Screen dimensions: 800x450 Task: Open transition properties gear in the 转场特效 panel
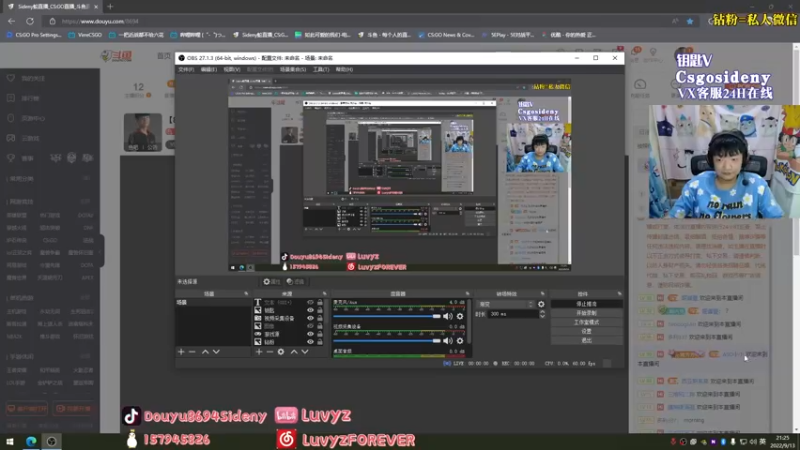(x=541, y=304)
